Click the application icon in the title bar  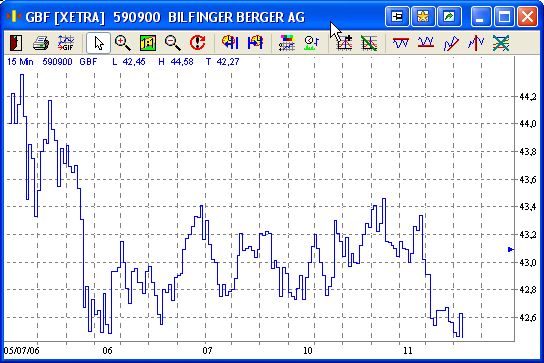point(14,16)
